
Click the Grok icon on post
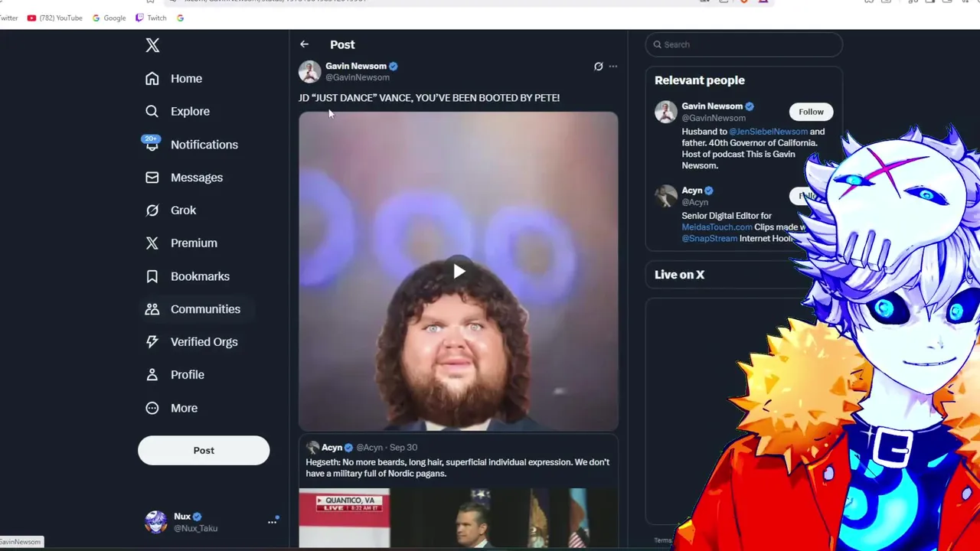598,67
